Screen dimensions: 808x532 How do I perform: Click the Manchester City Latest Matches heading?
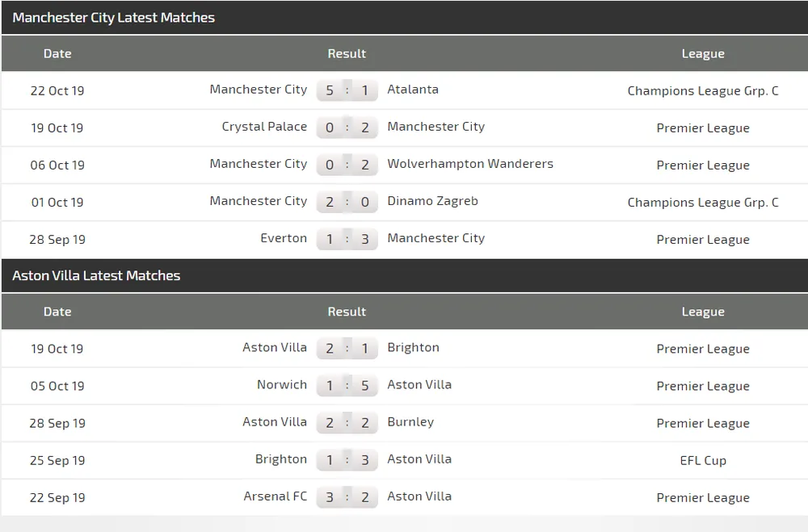tap(114, 18)
